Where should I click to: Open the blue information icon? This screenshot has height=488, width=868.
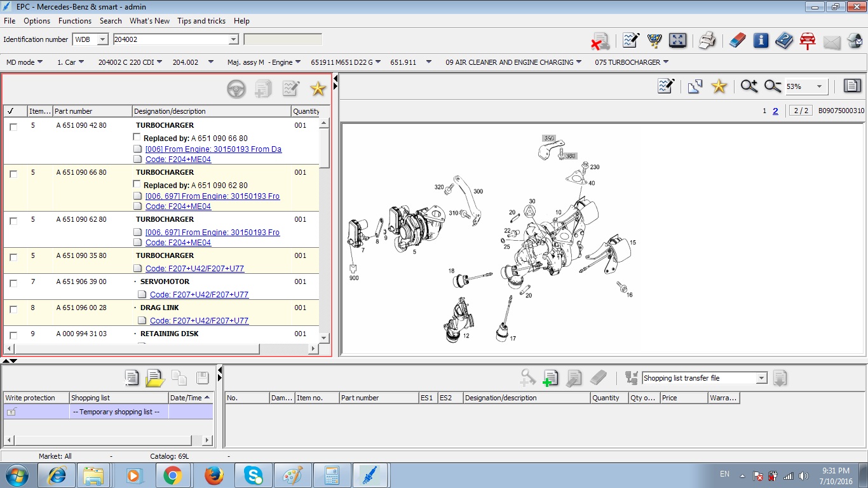pyautogui.click(x=761, y=41)
